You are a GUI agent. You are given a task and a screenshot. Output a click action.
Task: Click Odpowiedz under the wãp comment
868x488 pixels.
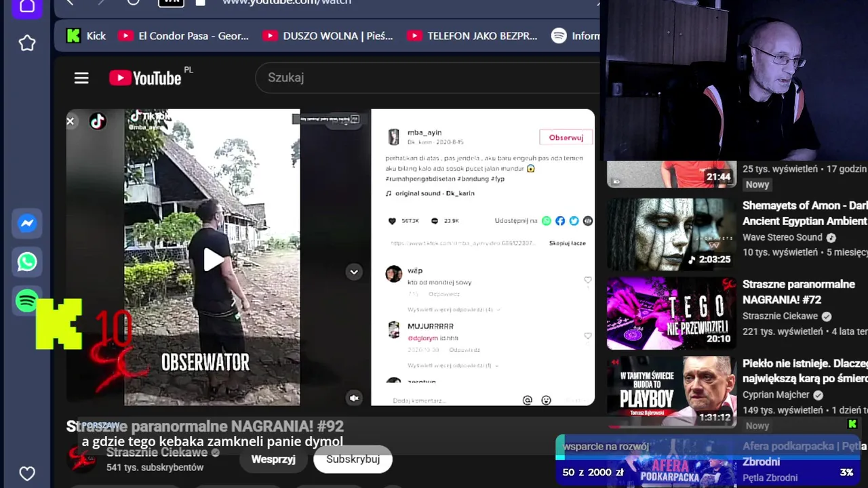tap(443, 294)
